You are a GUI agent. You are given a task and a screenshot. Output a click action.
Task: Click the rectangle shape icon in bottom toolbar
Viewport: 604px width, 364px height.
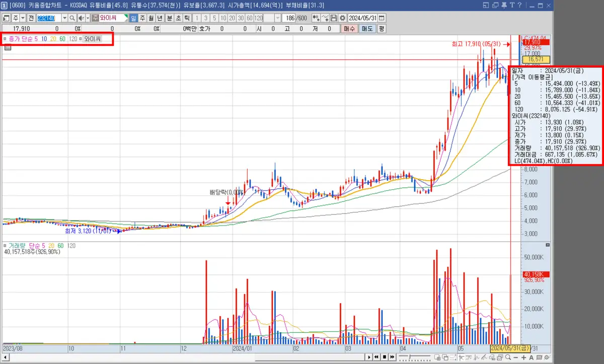click(x=539, y=357)
